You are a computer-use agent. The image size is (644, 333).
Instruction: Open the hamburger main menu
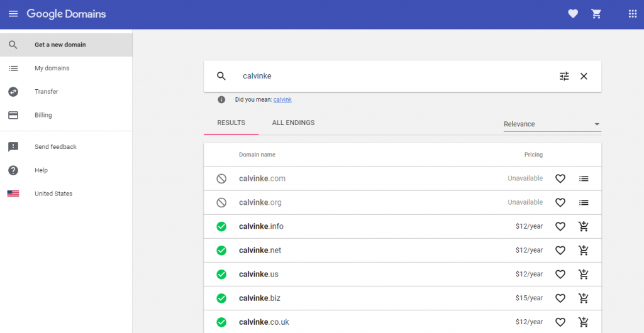point(13,14)
